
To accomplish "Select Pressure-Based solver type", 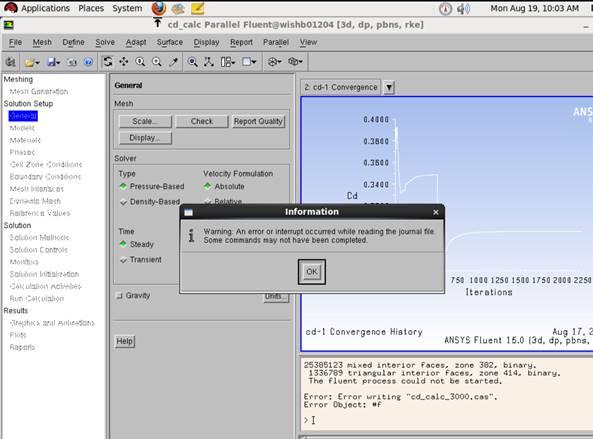I will click(151, 186).
